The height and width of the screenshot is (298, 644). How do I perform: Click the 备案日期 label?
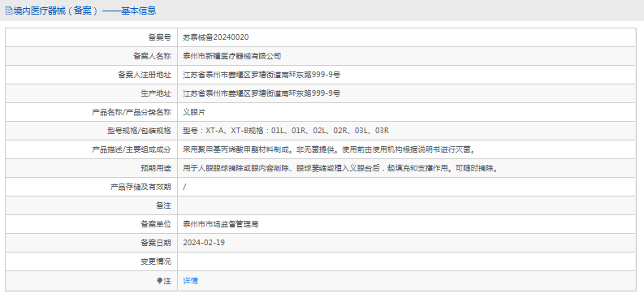click(x=156, y=243)
